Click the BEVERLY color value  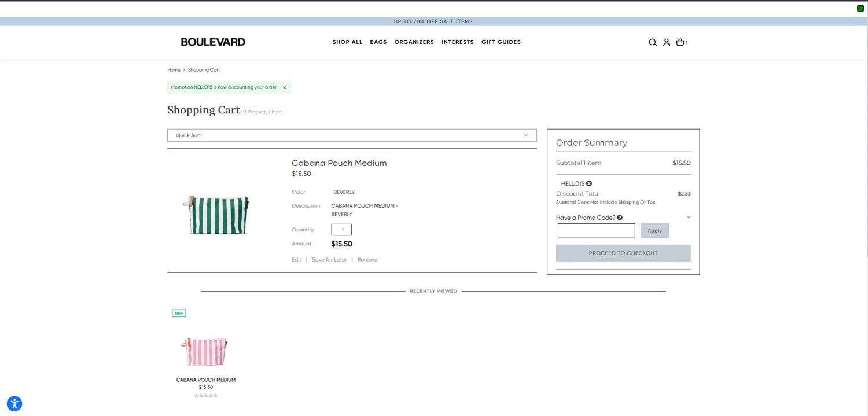point(344,192)
